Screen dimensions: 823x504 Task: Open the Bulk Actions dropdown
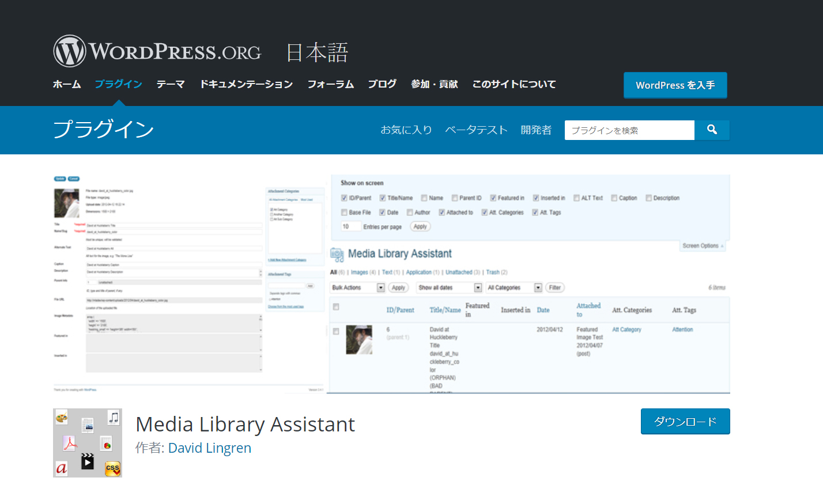coord(357,287)
